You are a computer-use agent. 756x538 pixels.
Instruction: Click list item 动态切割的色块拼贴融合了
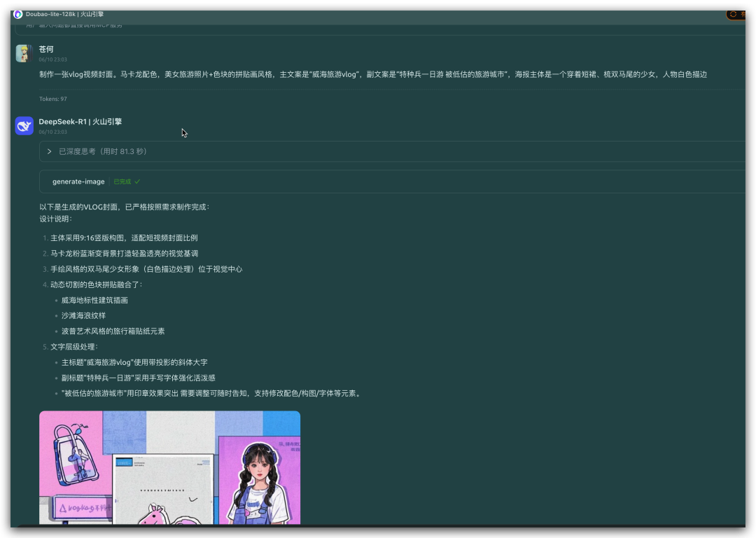tap(97, 284)
